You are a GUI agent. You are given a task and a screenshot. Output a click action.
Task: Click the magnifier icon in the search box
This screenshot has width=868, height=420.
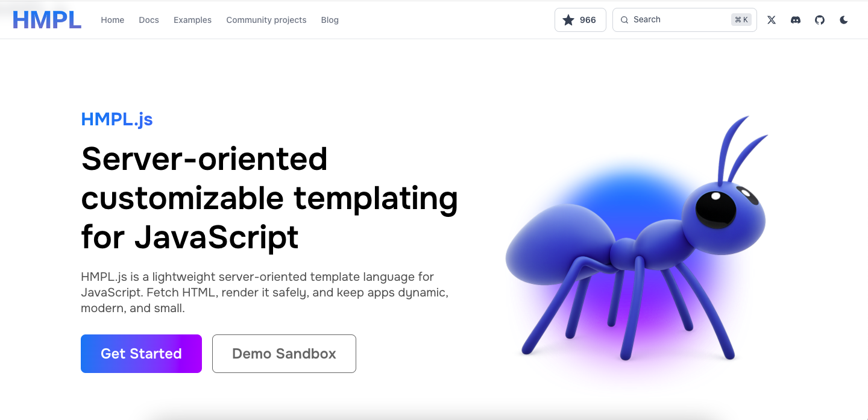[x=624, y=20]
